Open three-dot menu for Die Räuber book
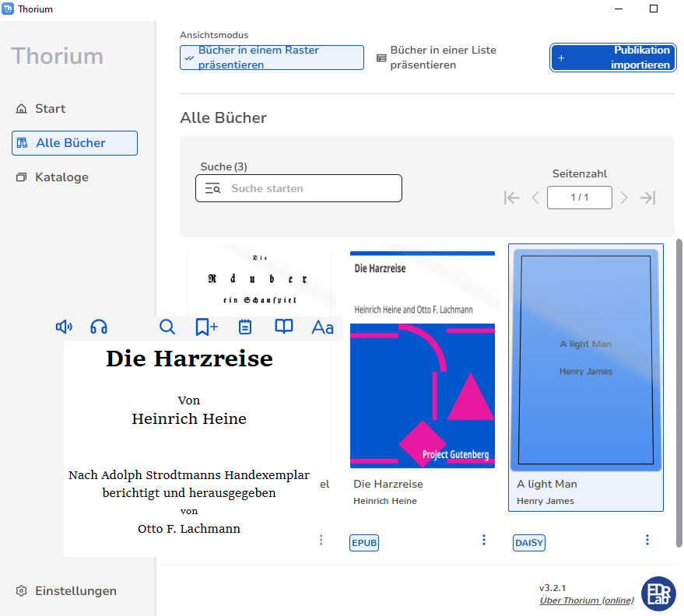The width and height of the screenshot is (684, 616). (x=321, y=540)
